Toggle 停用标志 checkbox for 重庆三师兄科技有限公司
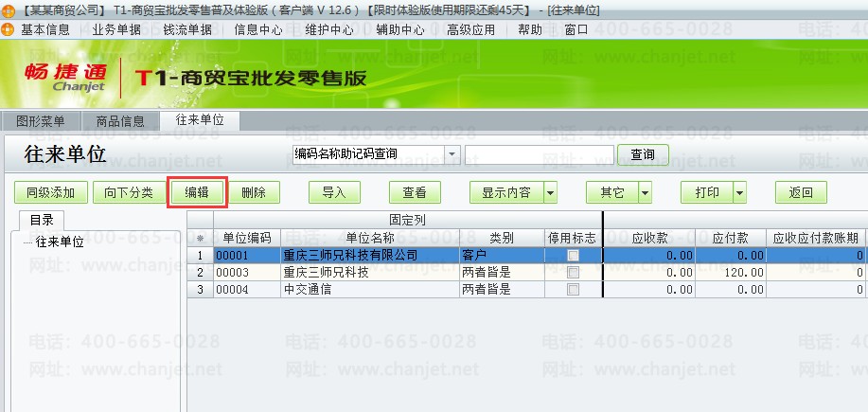 pos(573,256)
